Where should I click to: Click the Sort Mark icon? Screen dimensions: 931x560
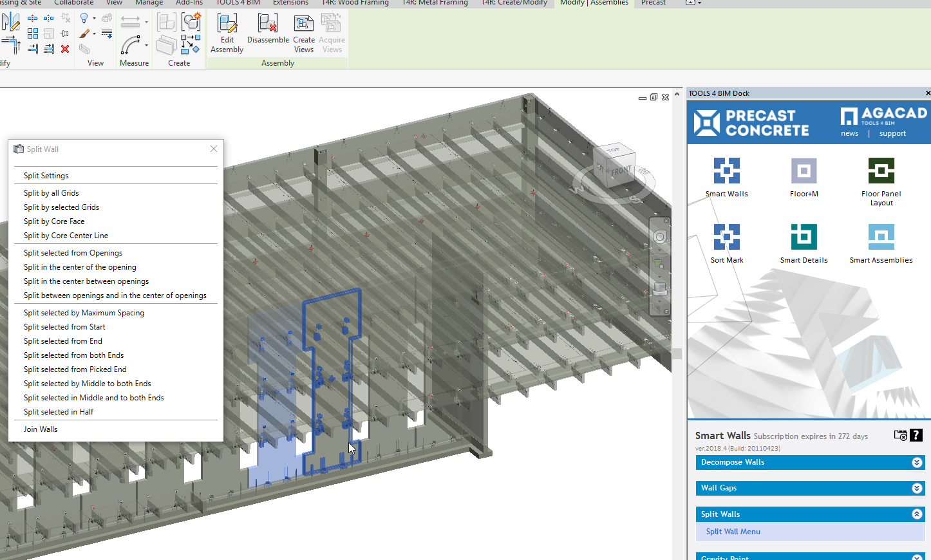point(726,238)
